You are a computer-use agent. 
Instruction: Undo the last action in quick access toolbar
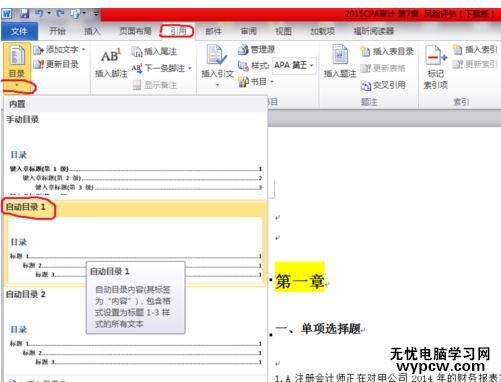tap(39, 13)
